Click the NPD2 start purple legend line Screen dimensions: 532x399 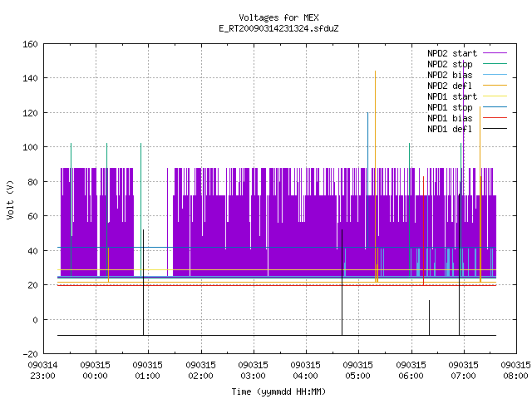(495, 53)
